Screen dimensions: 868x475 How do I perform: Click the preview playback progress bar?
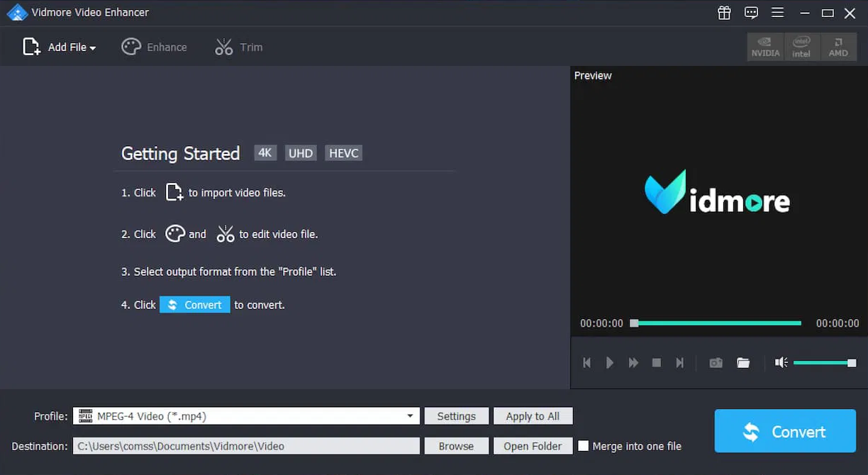coord(716,323)
